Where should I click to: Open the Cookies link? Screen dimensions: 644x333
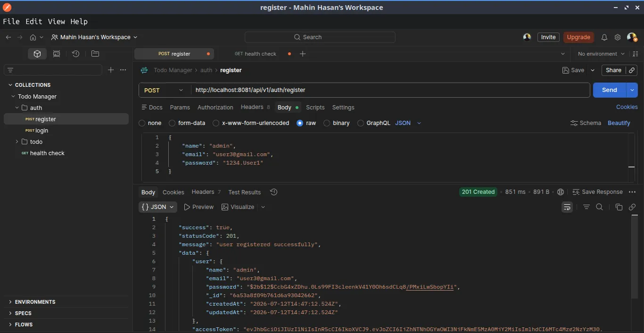pyautogui.click(x=627, y=107)
